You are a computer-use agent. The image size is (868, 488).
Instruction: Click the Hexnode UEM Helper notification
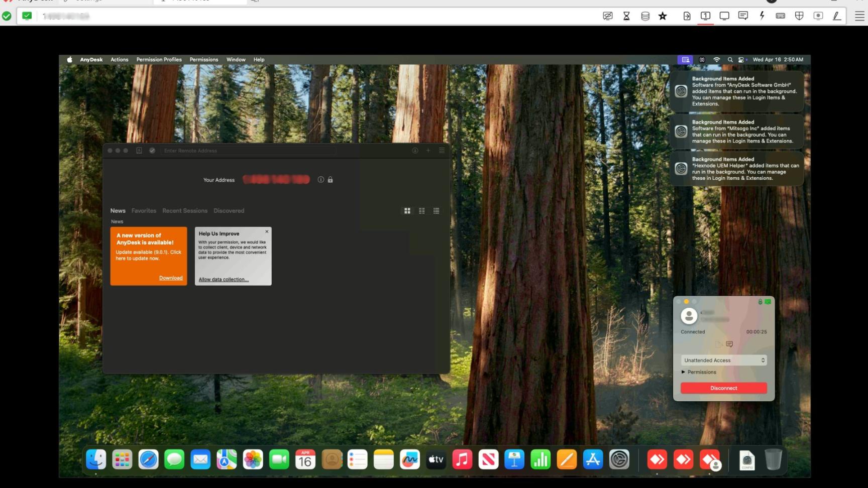[x=737, y=169]
